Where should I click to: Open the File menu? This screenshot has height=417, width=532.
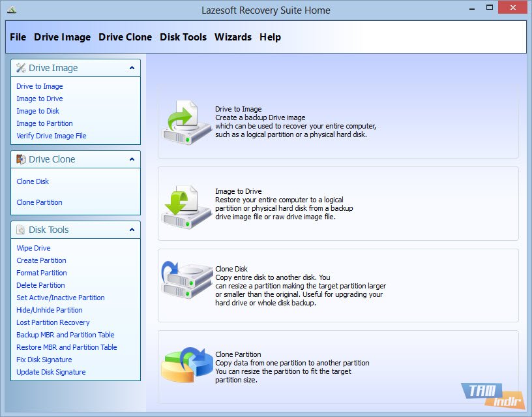(18, 37)
